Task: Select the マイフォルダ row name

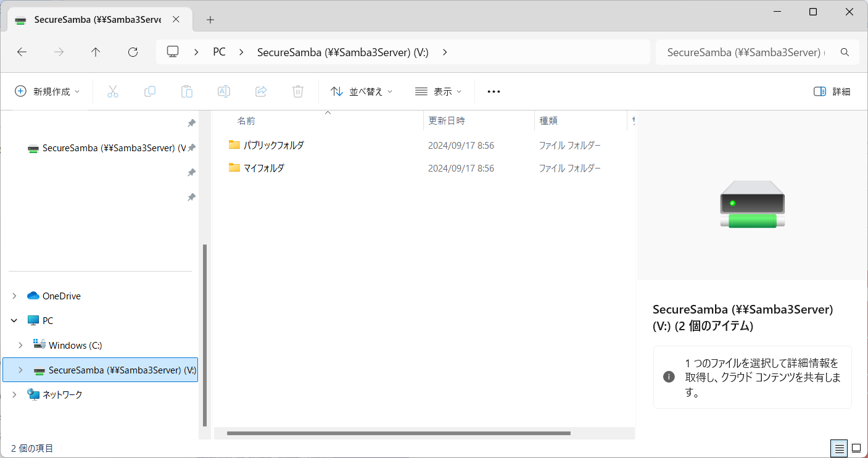Action: 263,168
